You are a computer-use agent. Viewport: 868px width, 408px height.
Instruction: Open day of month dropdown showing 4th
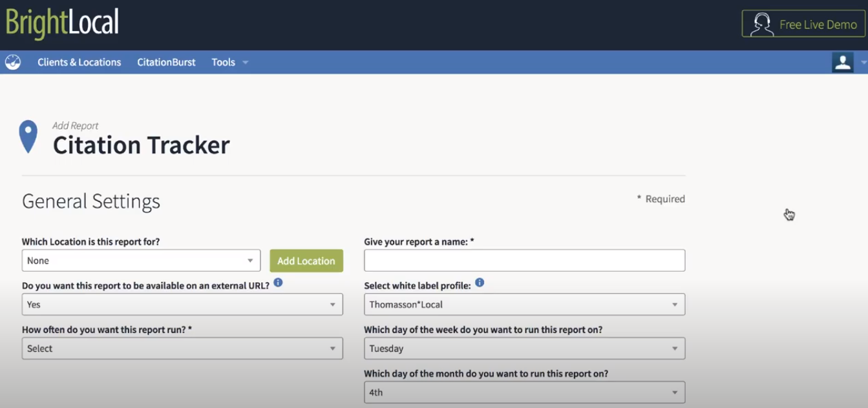pos(524,393)
